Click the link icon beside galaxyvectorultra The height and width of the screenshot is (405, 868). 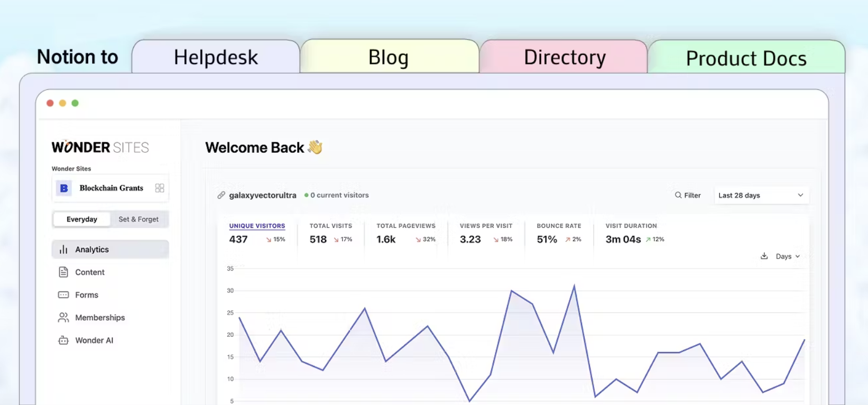click(x=221, y=195)
